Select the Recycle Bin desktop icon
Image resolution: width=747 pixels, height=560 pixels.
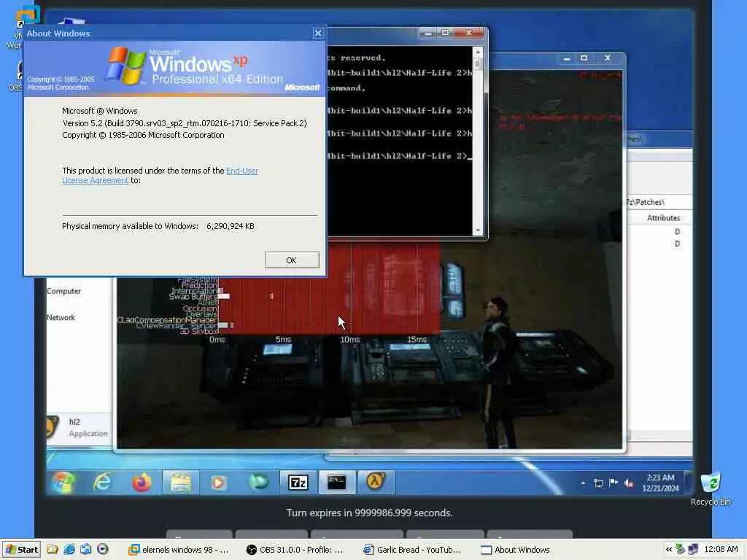(711, 489)
